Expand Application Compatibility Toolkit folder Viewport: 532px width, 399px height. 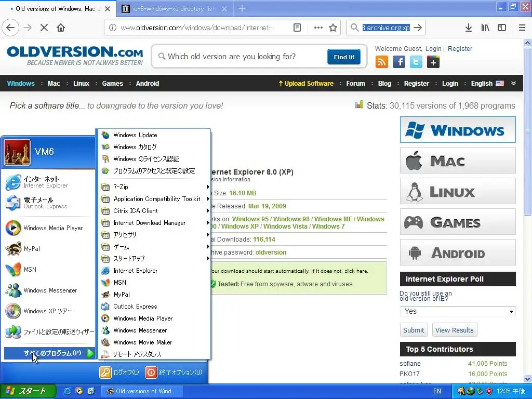[x=154, y=199]
